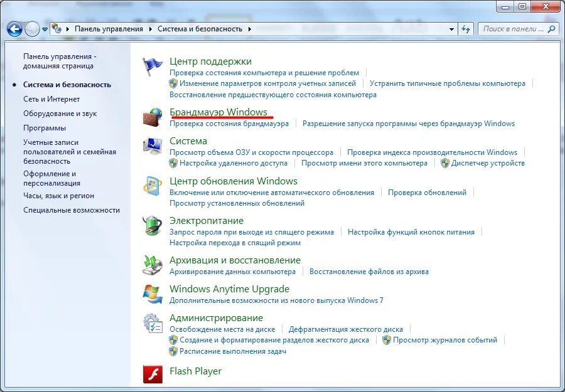The width and height of the screenshot is (565, 392).
Task: Click shield icon beside Диспетчер устройств
Action: 445,163
